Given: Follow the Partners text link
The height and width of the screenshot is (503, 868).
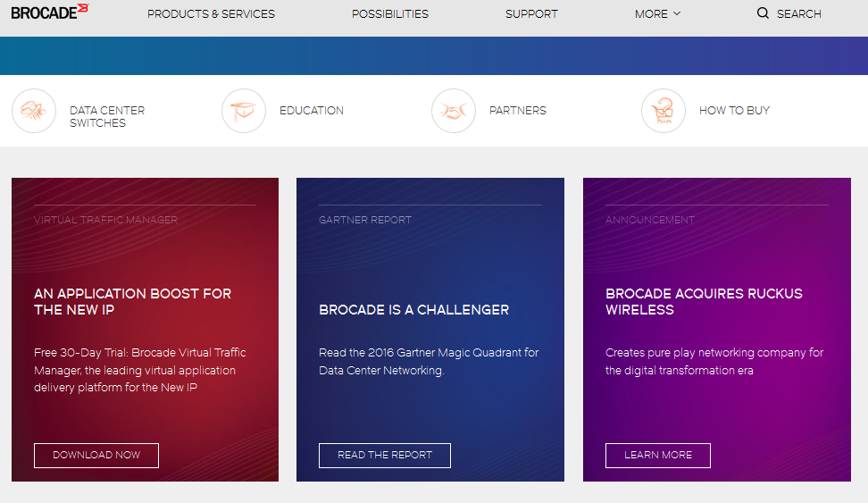Looking at the screenshot, I should point(518,111).
